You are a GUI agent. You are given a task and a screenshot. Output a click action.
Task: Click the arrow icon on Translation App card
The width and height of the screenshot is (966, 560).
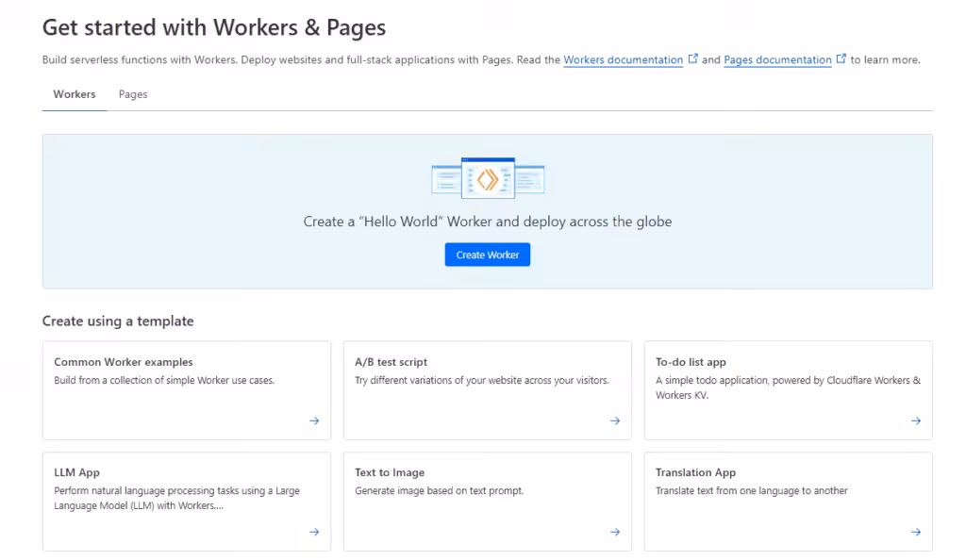coord(915,532)
